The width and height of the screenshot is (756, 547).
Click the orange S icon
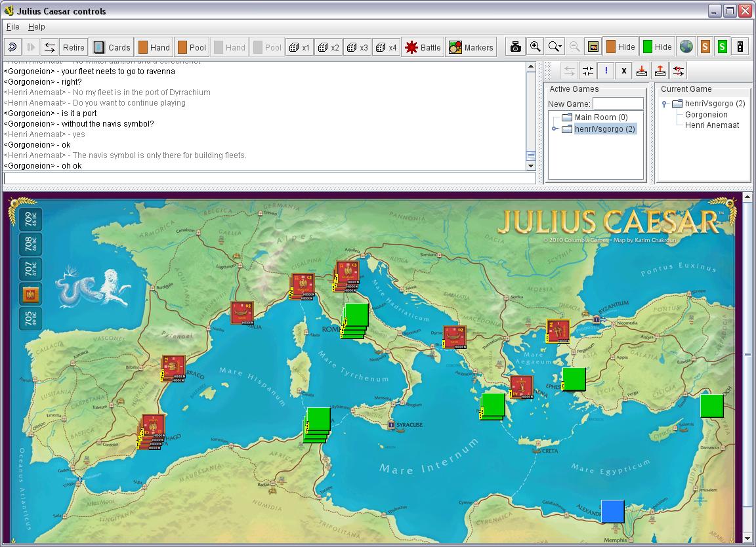pyautogui.click(x=705, y=47)
